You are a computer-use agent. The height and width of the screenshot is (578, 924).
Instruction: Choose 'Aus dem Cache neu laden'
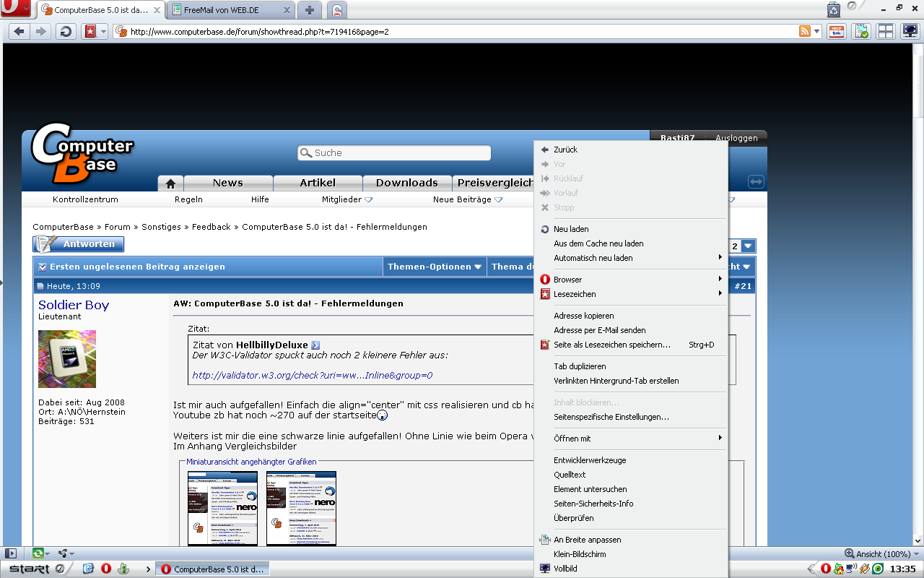coord(631,243)
